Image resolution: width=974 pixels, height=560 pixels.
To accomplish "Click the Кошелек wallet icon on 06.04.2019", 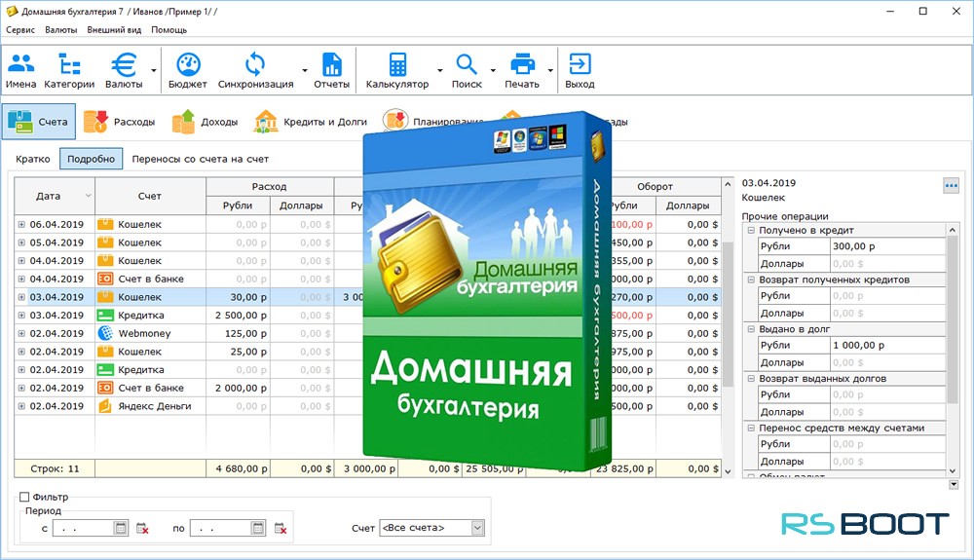I will 105,224.
